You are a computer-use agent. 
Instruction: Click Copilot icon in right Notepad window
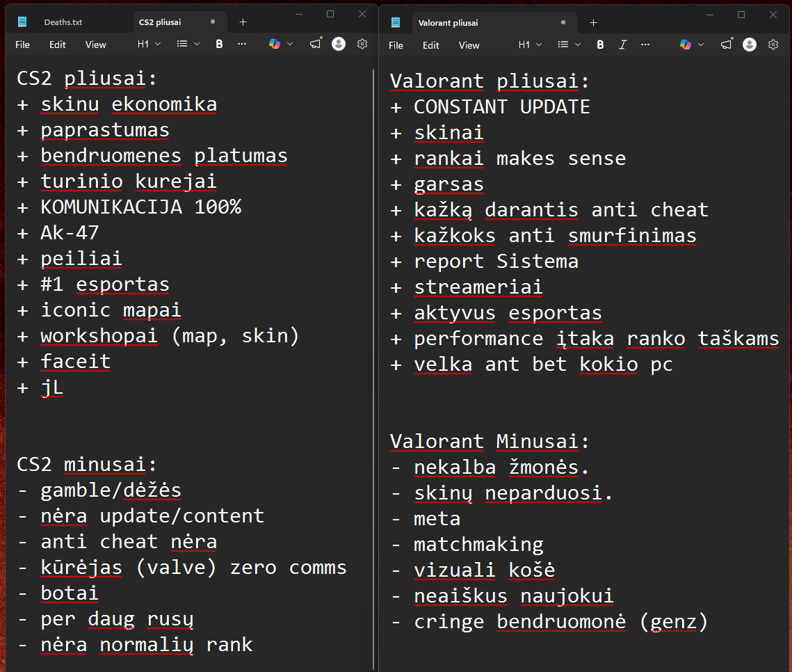pyautogui.click(x=686, y=45)
